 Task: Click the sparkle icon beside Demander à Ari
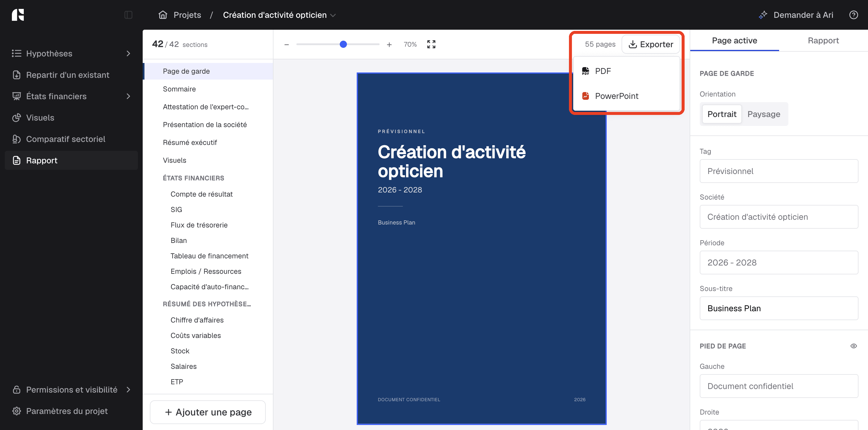pyautogui.click(x=763, y=15)
